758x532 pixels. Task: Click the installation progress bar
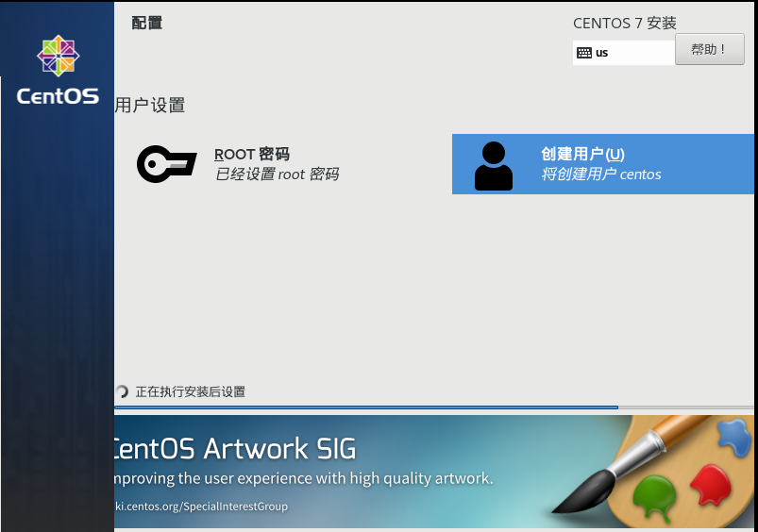[434, 407]
